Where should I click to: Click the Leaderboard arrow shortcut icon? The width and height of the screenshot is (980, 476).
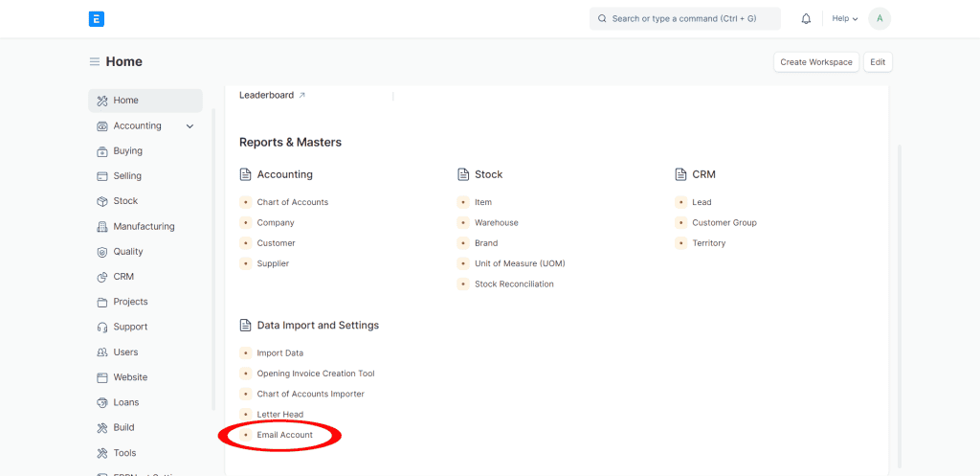[x=302, y=96]
